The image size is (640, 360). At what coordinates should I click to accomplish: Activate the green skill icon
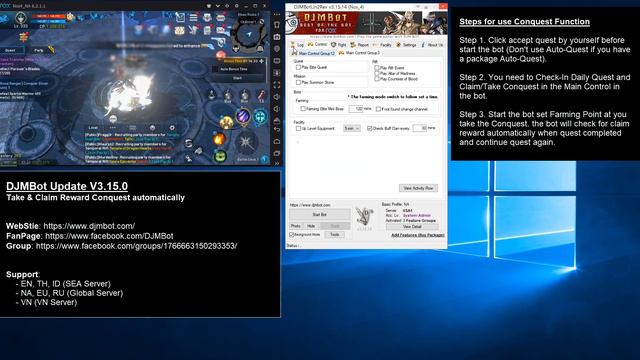tap(220, 156)
